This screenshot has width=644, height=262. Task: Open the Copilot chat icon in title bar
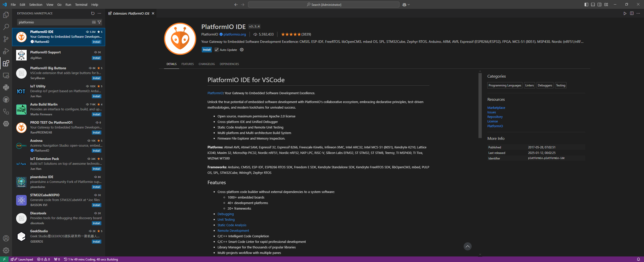[x=404, y=5]
